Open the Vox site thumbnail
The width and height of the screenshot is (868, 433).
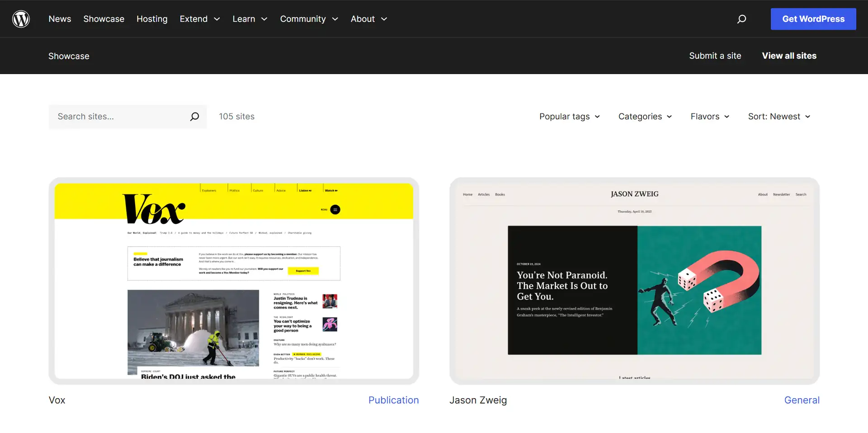click(234, 281)
